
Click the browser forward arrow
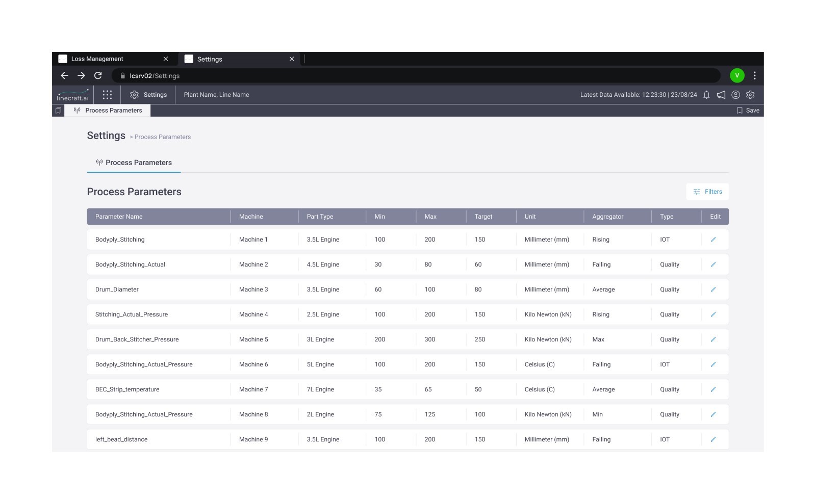[81, 75]
